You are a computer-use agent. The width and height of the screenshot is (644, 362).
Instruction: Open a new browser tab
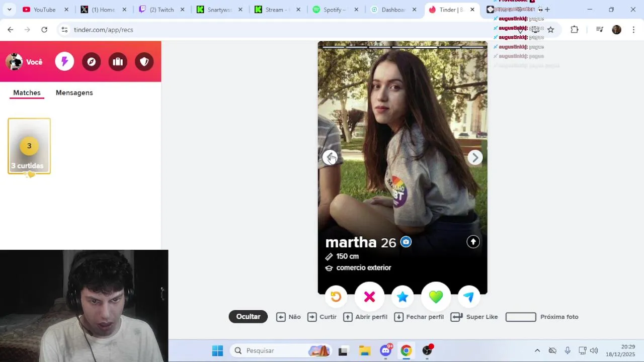pos(547,10)
